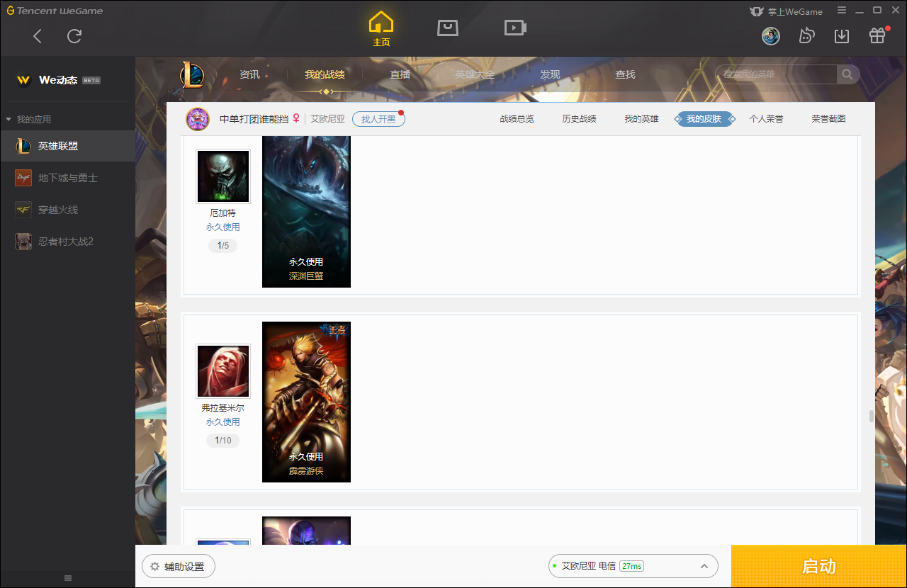The width and height of the screenshot is (907, 588).
Task: Click the 启动 launch button
Action: [819, 566]
